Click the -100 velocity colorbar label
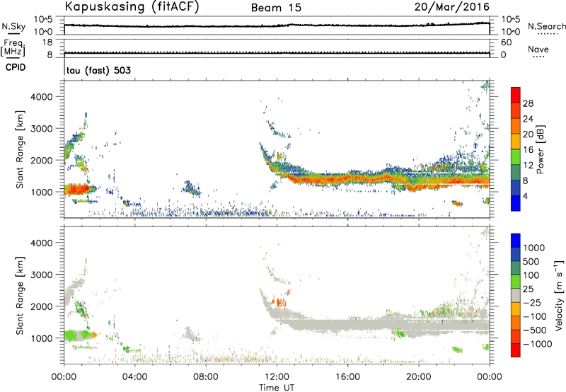Image resolution: width=566 pixels, height=392 pixels. tap(535, 316)
